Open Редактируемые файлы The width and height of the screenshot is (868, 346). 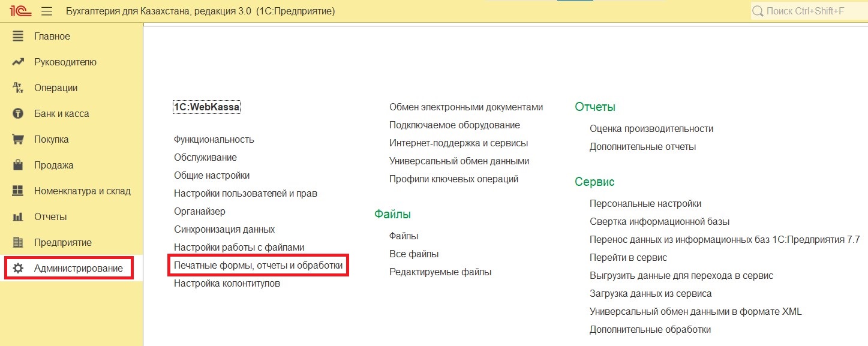[440, 272]
